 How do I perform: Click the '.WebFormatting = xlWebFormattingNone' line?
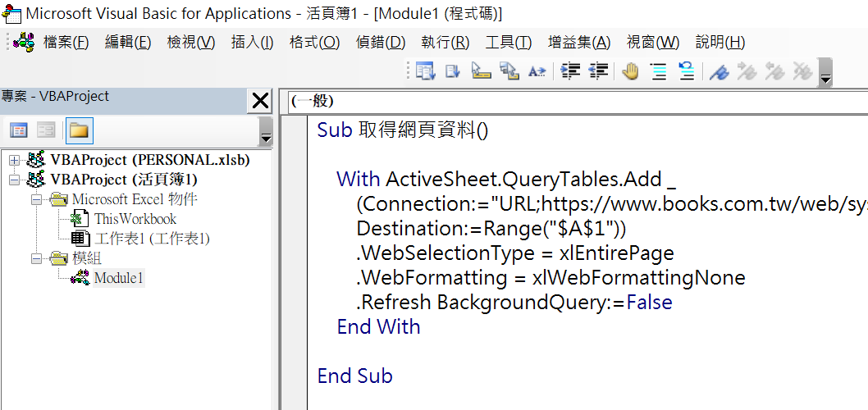550,278
